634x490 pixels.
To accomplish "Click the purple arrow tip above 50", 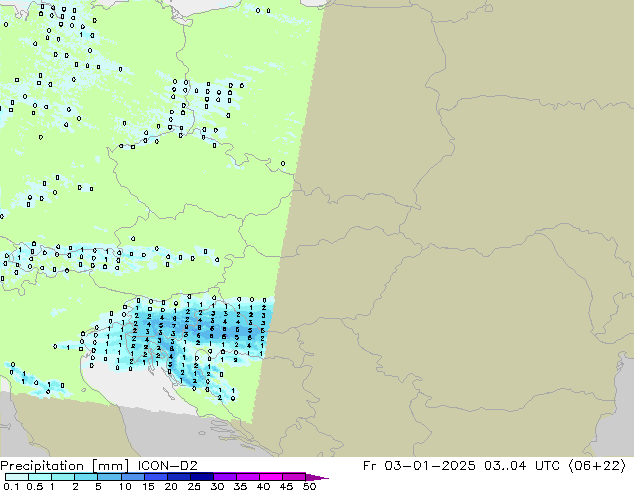I will click(x=317, y=477).
